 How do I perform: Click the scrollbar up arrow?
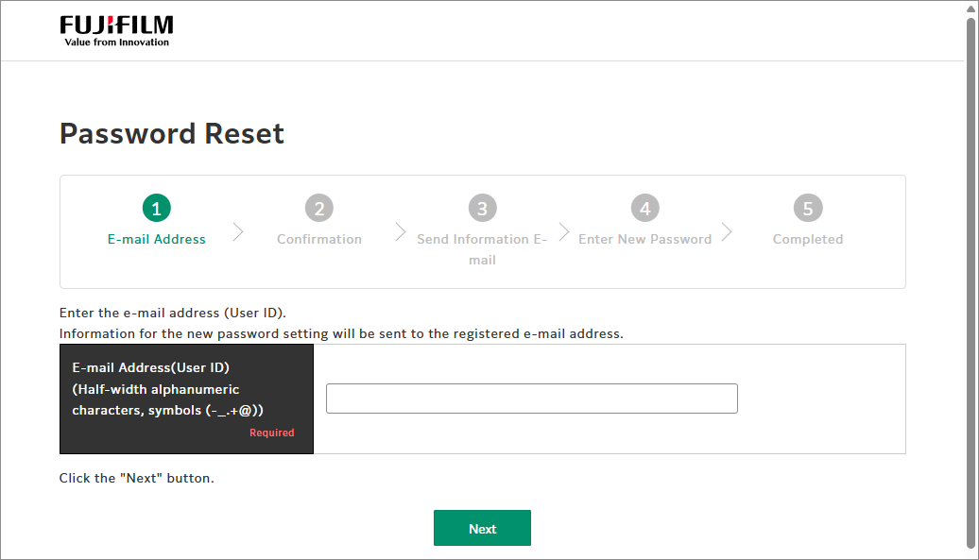coord(970,8)
